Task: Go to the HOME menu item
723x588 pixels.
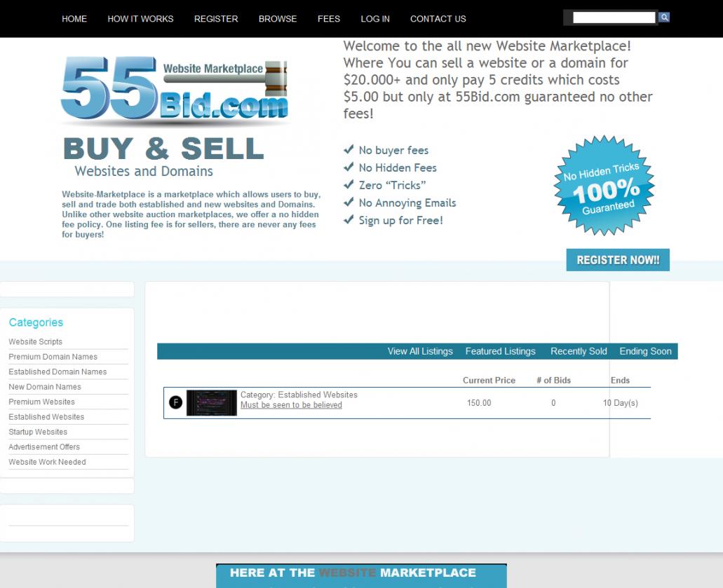Action: 74,19
